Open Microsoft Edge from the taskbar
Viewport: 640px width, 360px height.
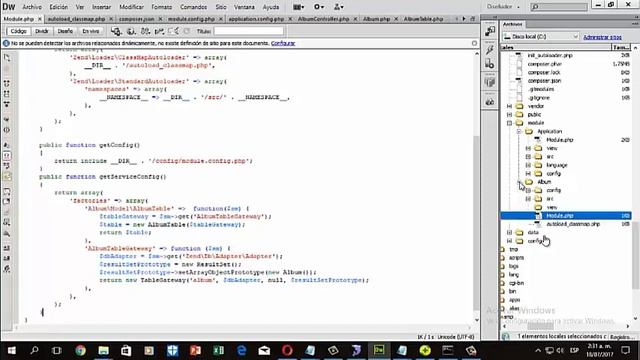[242, 350]
